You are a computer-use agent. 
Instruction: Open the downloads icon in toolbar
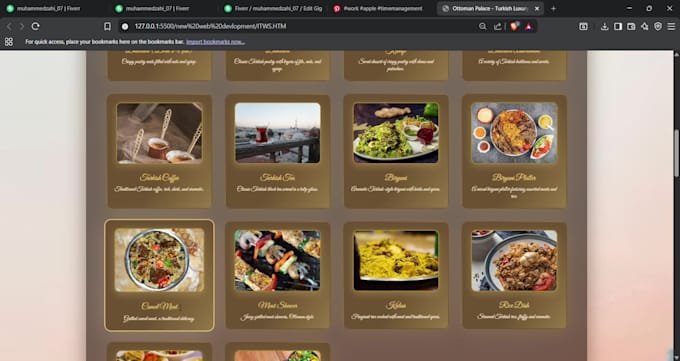[x=604, y=26]
